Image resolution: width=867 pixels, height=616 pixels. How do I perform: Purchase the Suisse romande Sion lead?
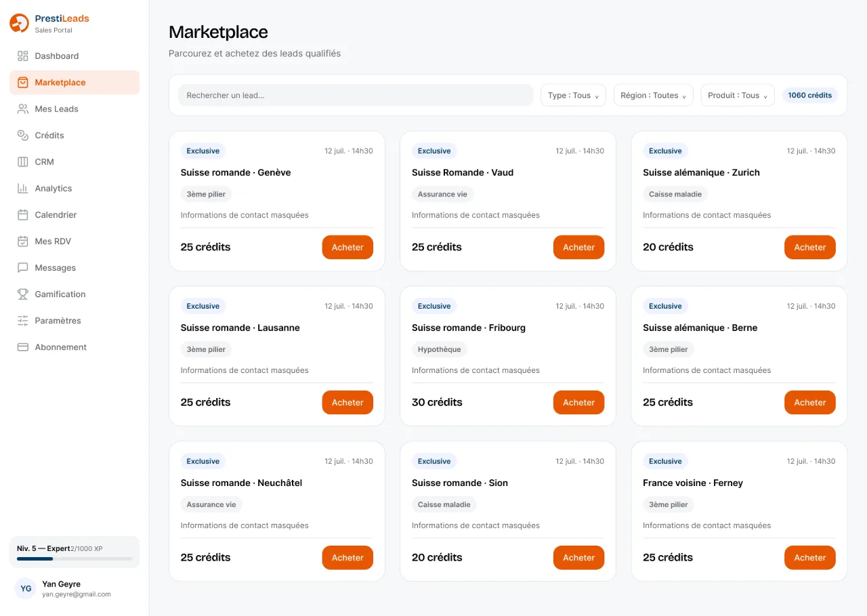point(578,558)
